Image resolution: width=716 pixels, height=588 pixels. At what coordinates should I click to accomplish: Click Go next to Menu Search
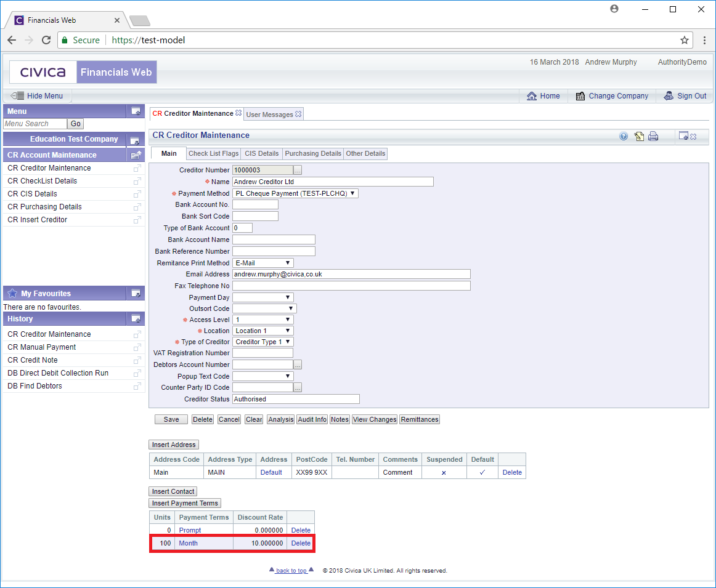point(76,124)
